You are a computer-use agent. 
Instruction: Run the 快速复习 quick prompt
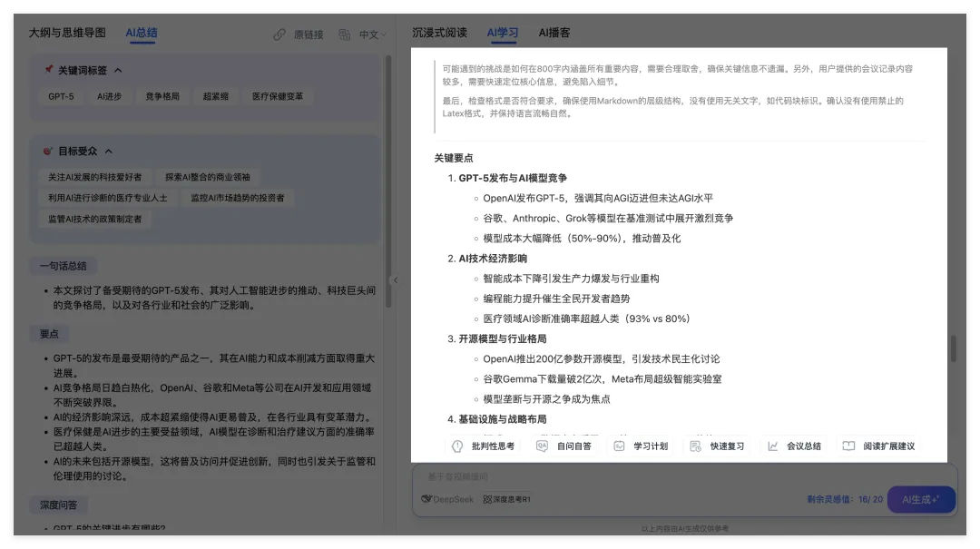tap(717, 446)
